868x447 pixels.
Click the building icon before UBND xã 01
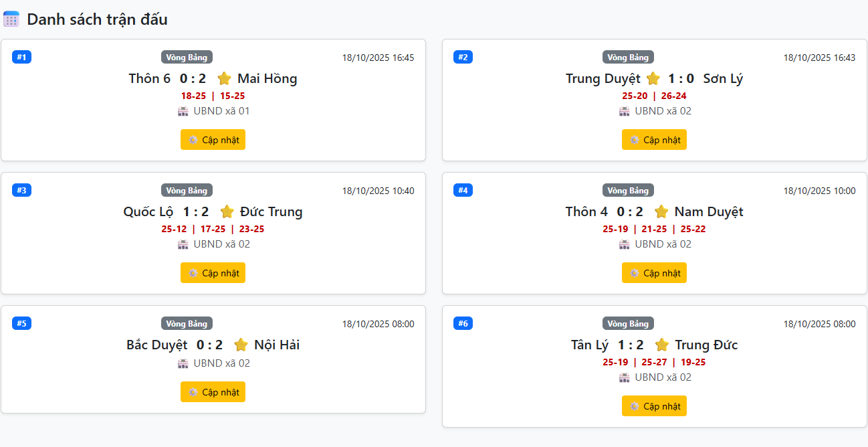click(x=182, y=110)
